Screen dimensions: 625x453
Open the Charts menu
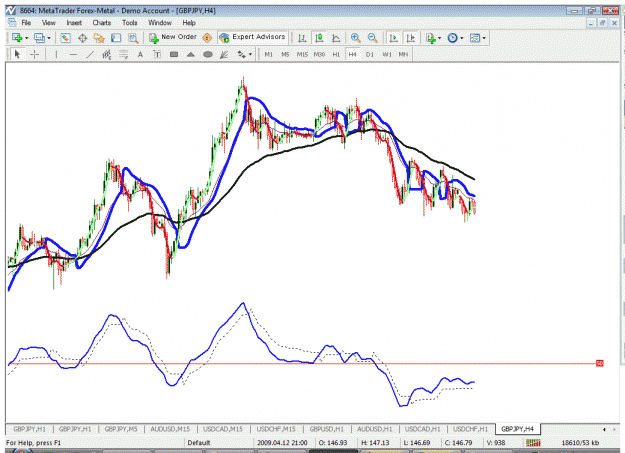pyautogui.click(x=102, y=23)
